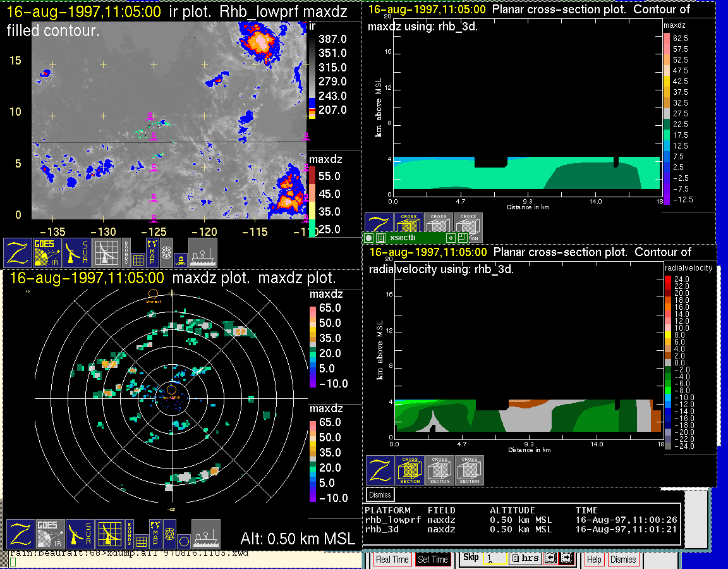
Task: Click the range ring circle icon in maxdz toolbar
Action: pyautogui.click(x=183, y=541)
